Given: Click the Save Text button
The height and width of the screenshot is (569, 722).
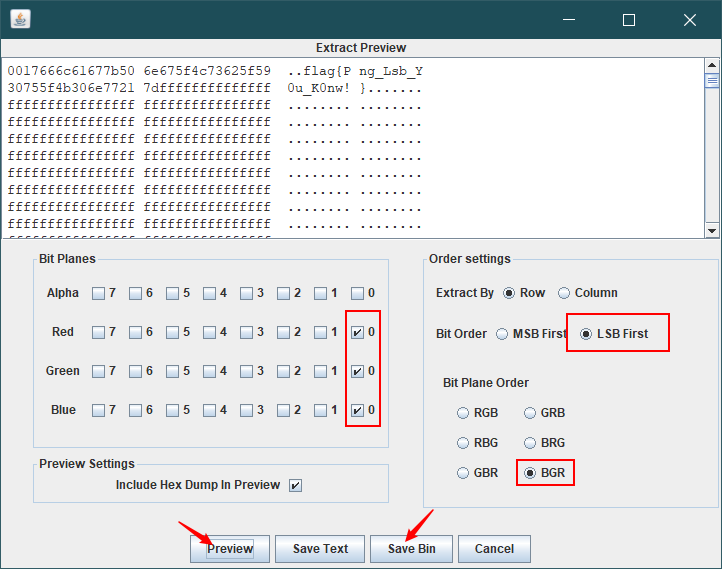Looking at the screenshot, I should [320, 549].
